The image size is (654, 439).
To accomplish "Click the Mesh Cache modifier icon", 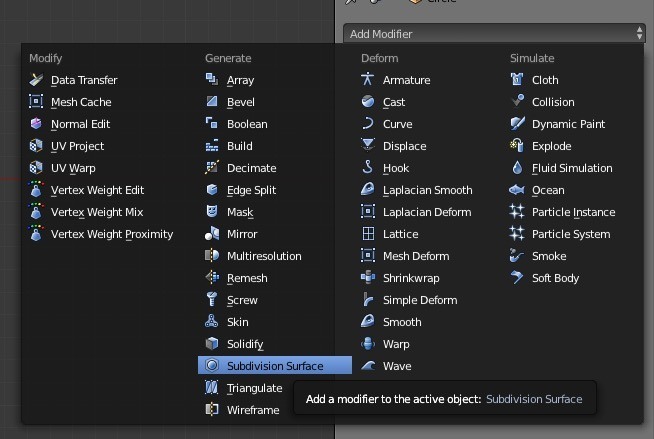I will click(36, 102).
